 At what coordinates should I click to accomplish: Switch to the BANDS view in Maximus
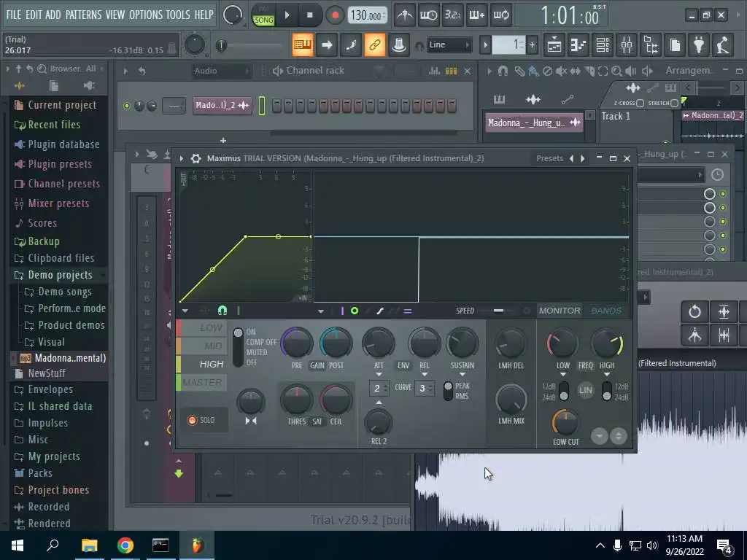point(606,311)
